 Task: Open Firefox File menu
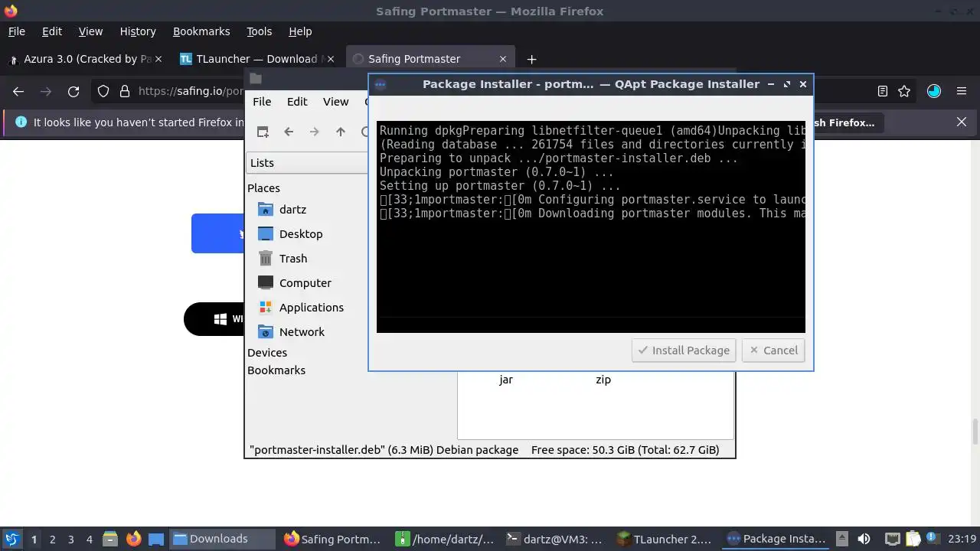pos(16,31)
